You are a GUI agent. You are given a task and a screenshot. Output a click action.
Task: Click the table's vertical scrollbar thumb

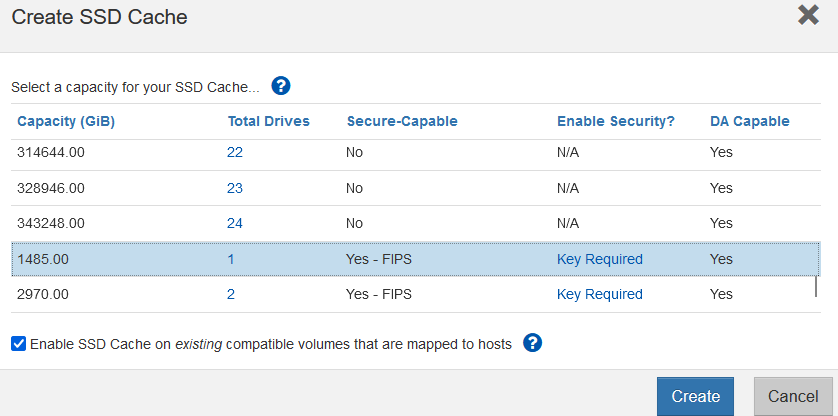tap(816, 287)
